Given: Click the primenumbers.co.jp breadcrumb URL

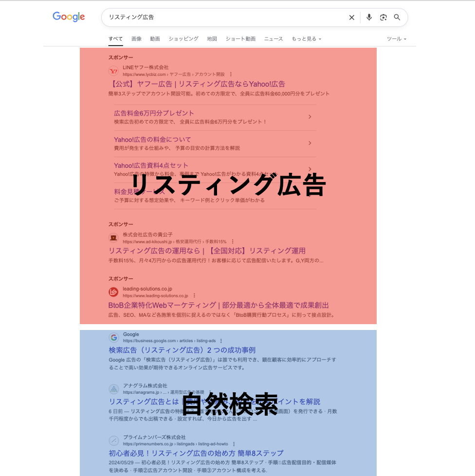Looking at the screenshot, I should click(175, 444).
